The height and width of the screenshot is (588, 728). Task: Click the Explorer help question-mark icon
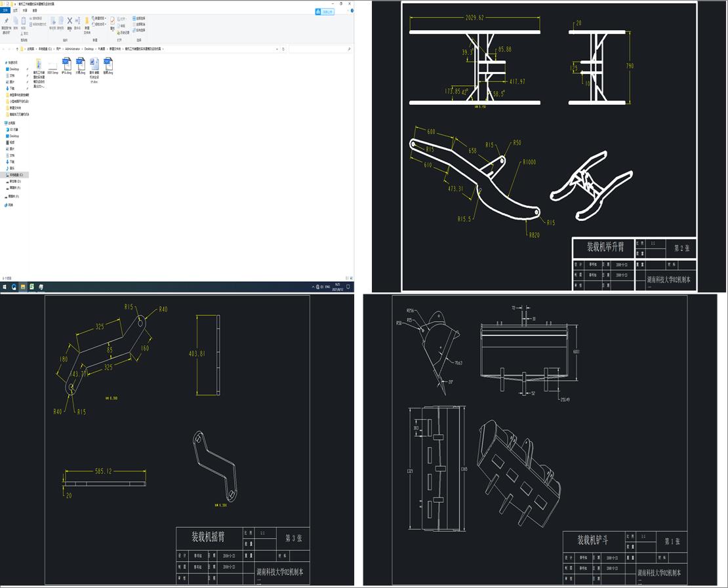point(352,10)
